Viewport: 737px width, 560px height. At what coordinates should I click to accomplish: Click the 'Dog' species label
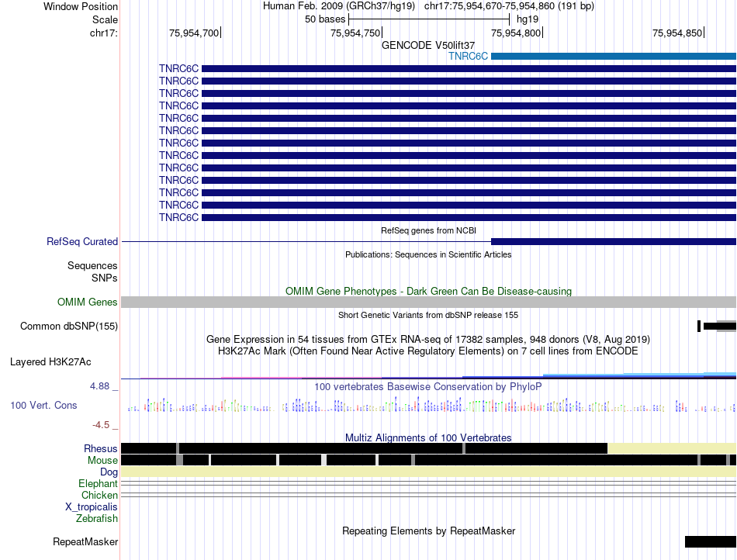(109, 472)
